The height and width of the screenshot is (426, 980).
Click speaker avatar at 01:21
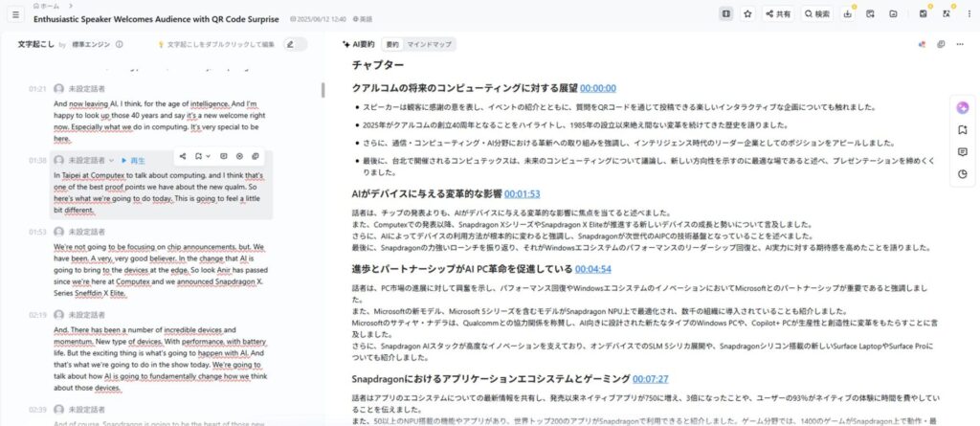pos(58,89)
